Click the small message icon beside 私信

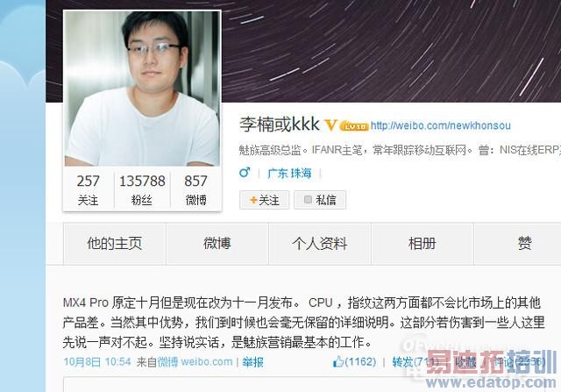(308, 199)
